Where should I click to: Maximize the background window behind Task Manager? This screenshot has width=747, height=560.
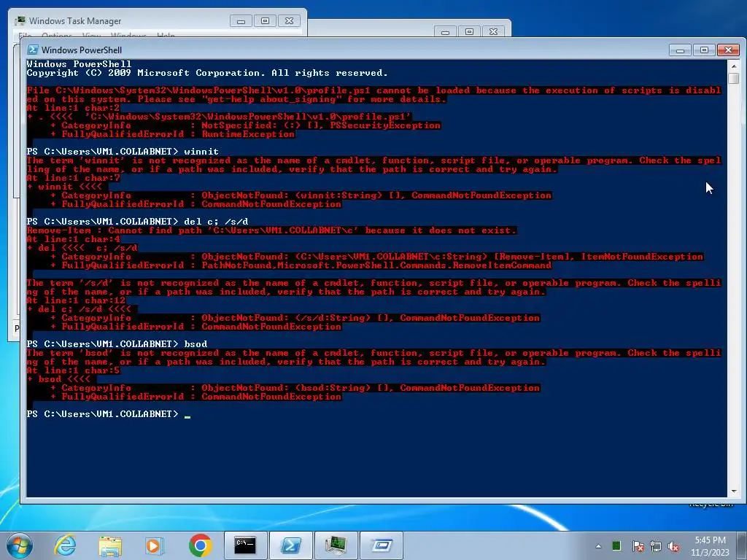(469, 31)
